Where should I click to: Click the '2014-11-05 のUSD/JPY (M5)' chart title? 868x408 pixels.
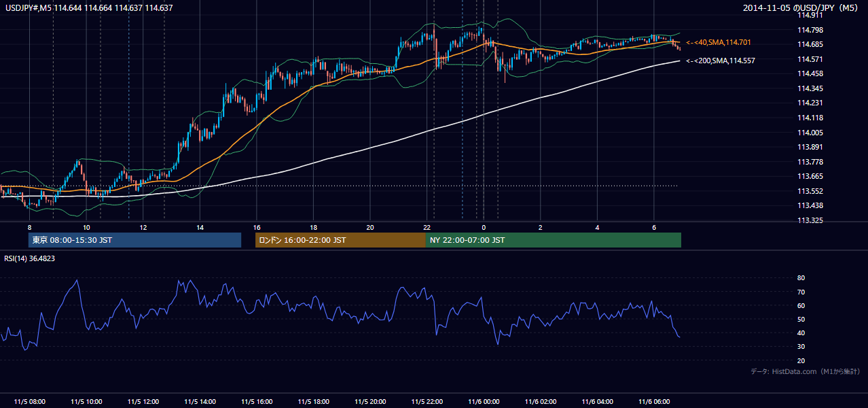click(801, 8)
